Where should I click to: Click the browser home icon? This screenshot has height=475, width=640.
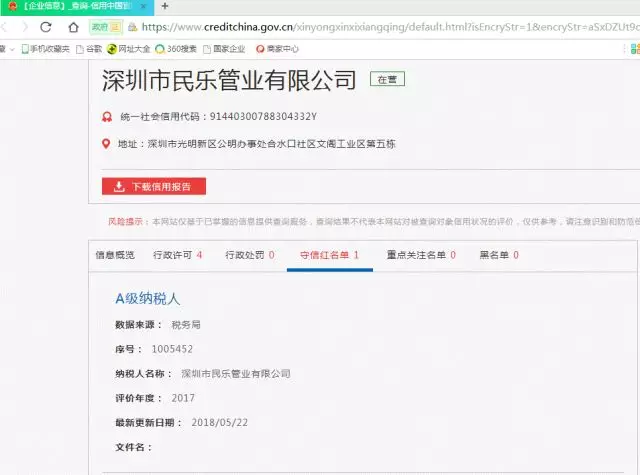[73, 27]
